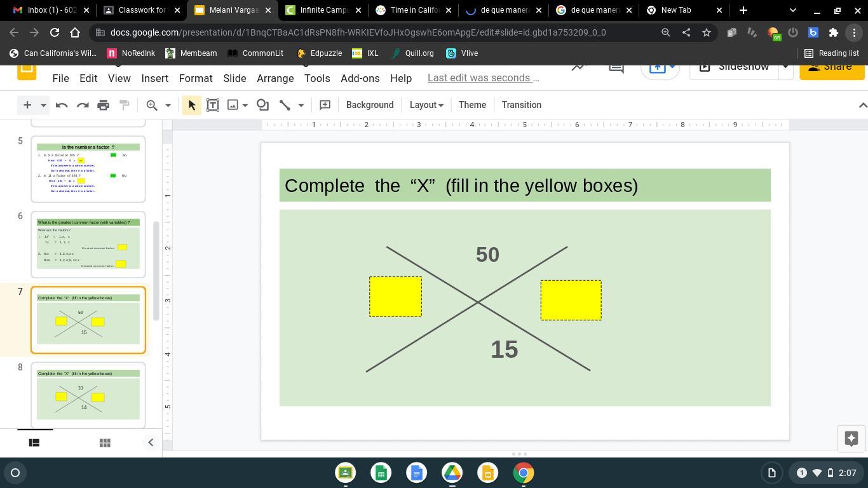Click the share page icon in address bar
The image size is (868, 488).
[x=686, y=32]
